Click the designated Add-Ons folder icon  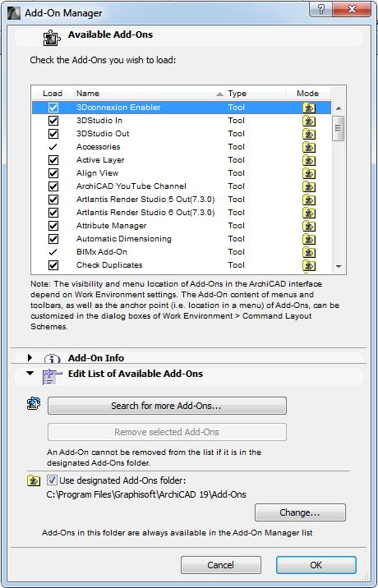34,480
